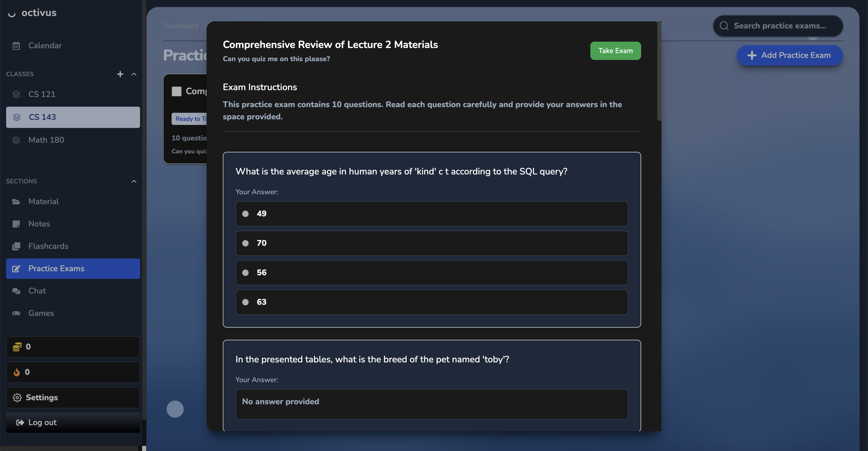Click the Add Practice Exam button
Screen dimensions: 868x451
[x=790, y=55]
